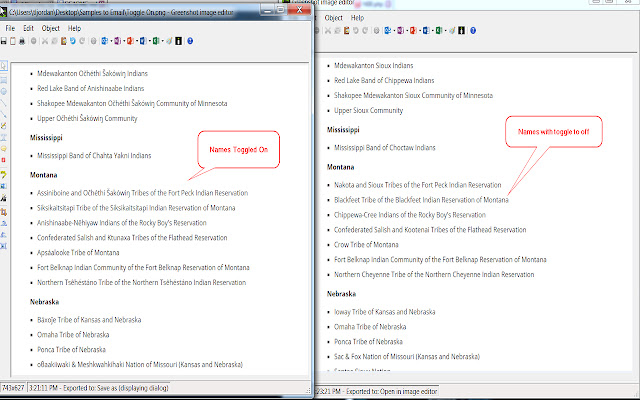Click 'Mississippi Band of Choctaw Indians' text

(x=384, y=148)
